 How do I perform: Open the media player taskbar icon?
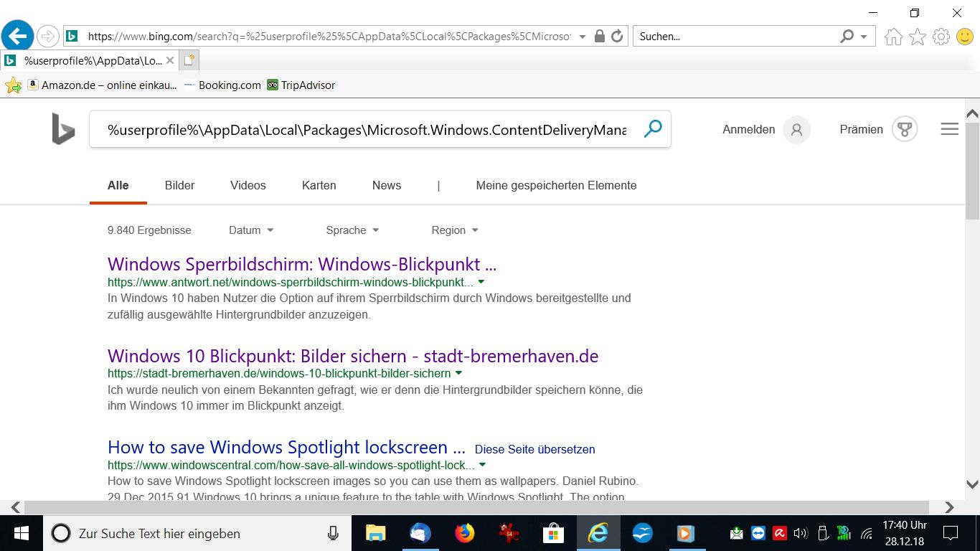pyautogui.click(x=686, y=533)
